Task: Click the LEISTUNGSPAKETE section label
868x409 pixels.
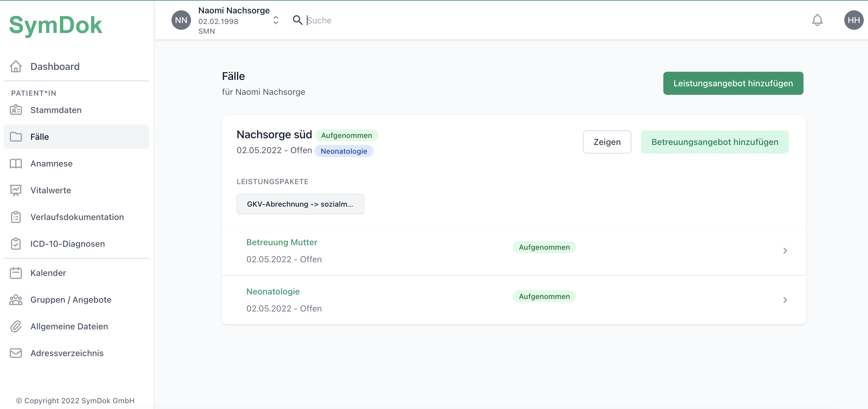Action: (x=272, y=182)
